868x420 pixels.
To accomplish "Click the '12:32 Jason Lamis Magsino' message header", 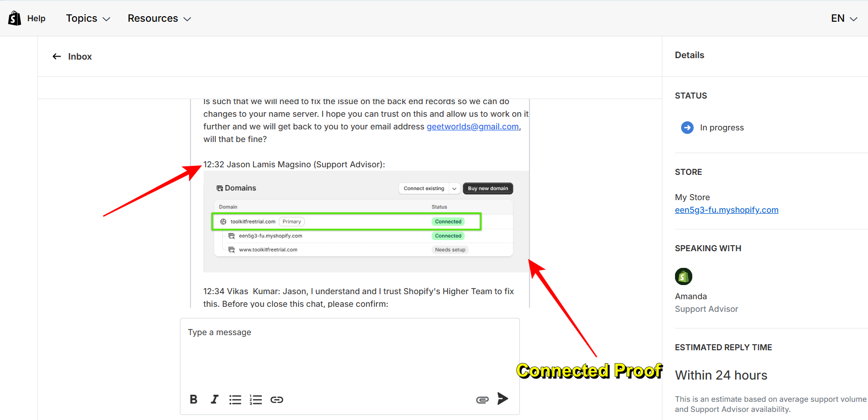I will [x=294, y=164].
